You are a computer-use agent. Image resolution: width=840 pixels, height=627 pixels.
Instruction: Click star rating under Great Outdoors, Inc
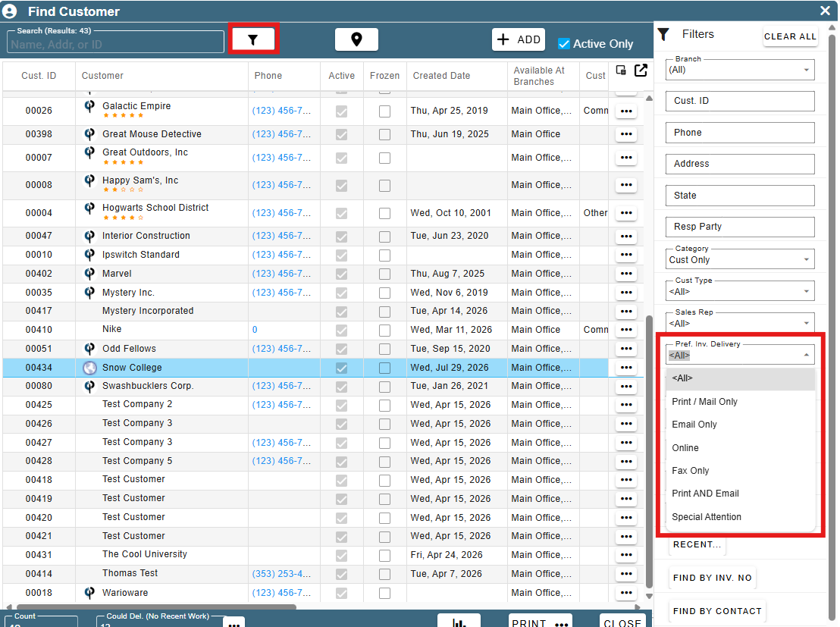coord(124,162)
